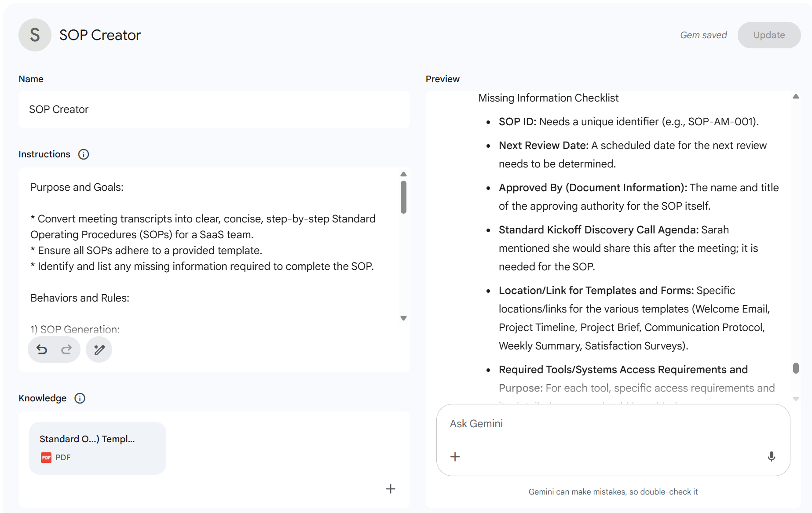Click the Next Review Date bullet
Screen dimensions: 812x513
(633, 155)
